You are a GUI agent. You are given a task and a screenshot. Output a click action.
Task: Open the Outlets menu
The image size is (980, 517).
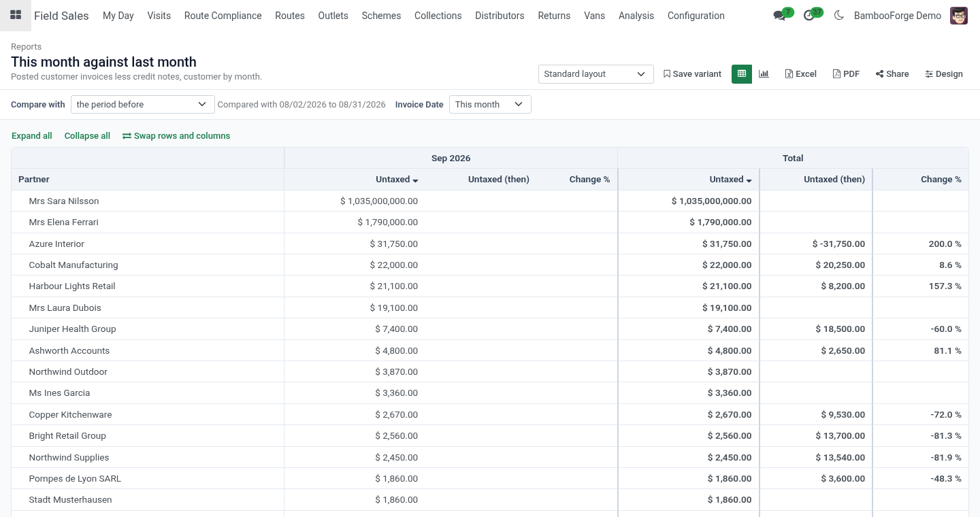[x=333, y=16]
